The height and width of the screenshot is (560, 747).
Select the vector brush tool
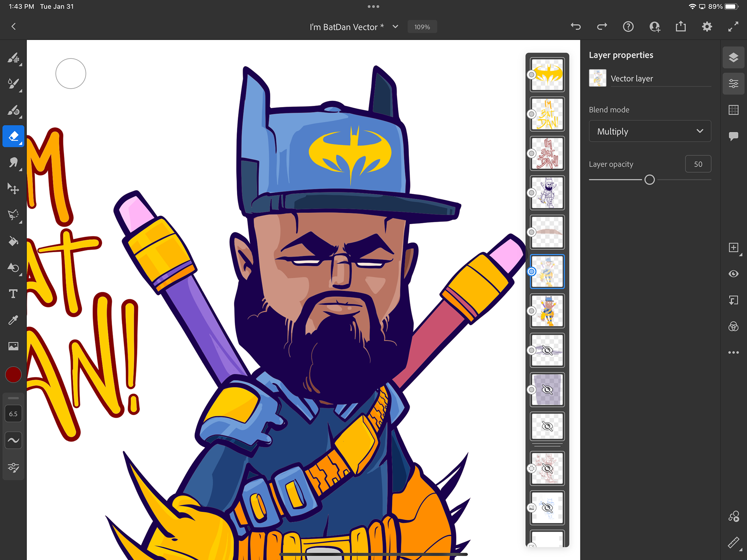coord(13,110)
